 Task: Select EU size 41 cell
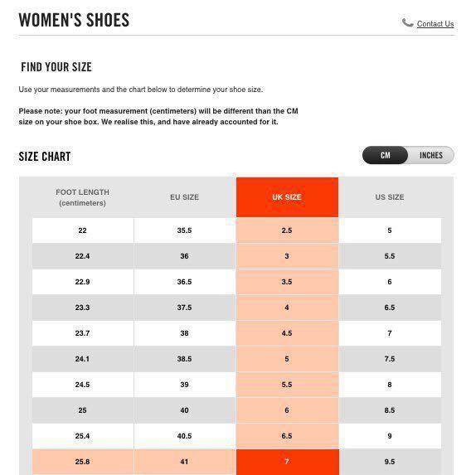(x=184, y=462)
